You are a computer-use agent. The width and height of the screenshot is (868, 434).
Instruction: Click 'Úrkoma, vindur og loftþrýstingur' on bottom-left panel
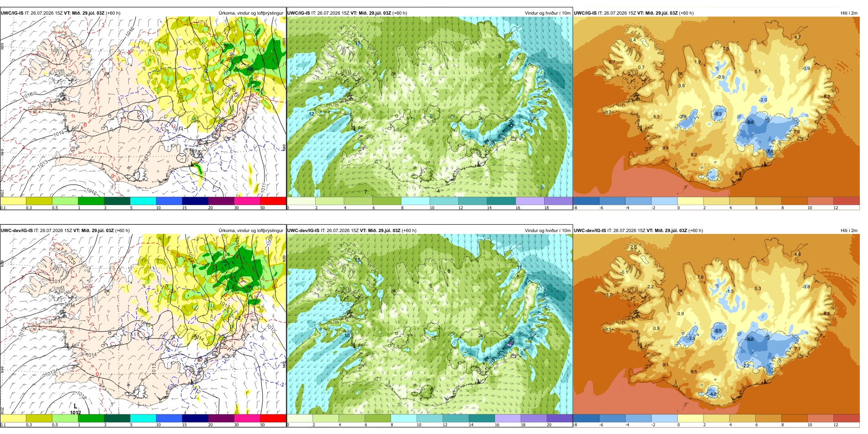point(251,230)
